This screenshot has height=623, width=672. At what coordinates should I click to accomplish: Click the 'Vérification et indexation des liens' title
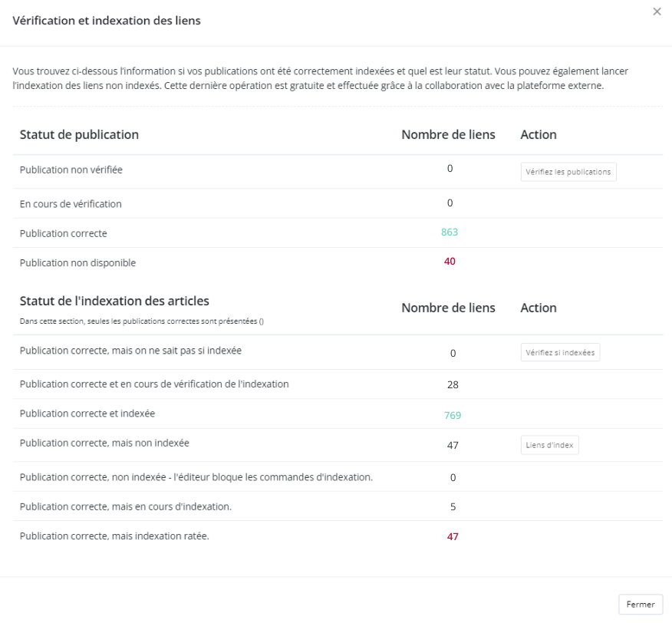(x=107, y=21)
